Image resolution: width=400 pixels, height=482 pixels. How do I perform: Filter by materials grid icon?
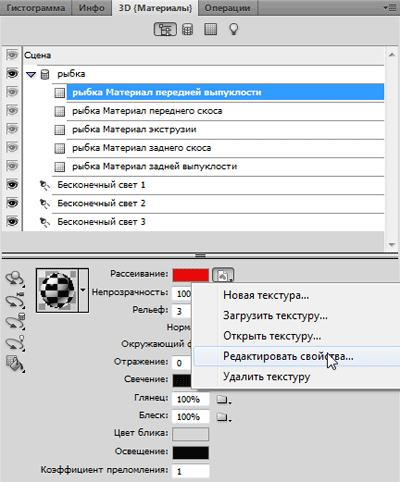click(210, 29)
